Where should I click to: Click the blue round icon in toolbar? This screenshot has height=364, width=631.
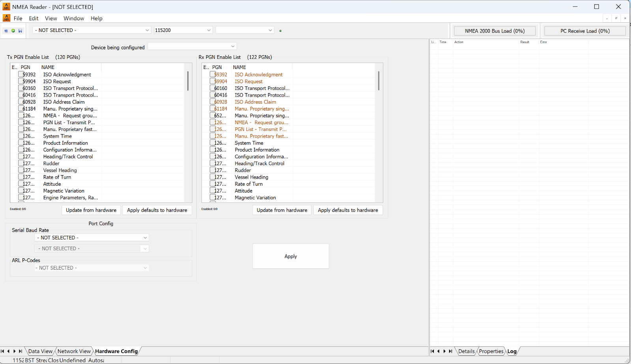6,31
